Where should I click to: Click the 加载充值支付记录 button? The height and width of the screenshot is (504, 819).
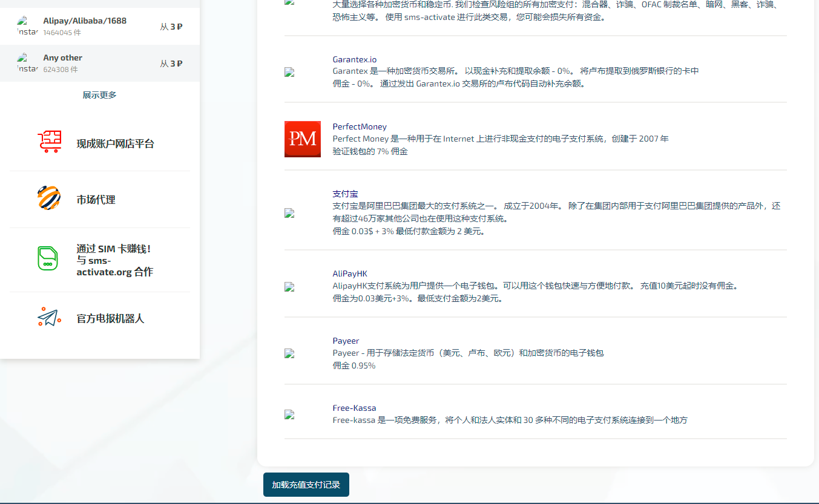tap(306, 484)
